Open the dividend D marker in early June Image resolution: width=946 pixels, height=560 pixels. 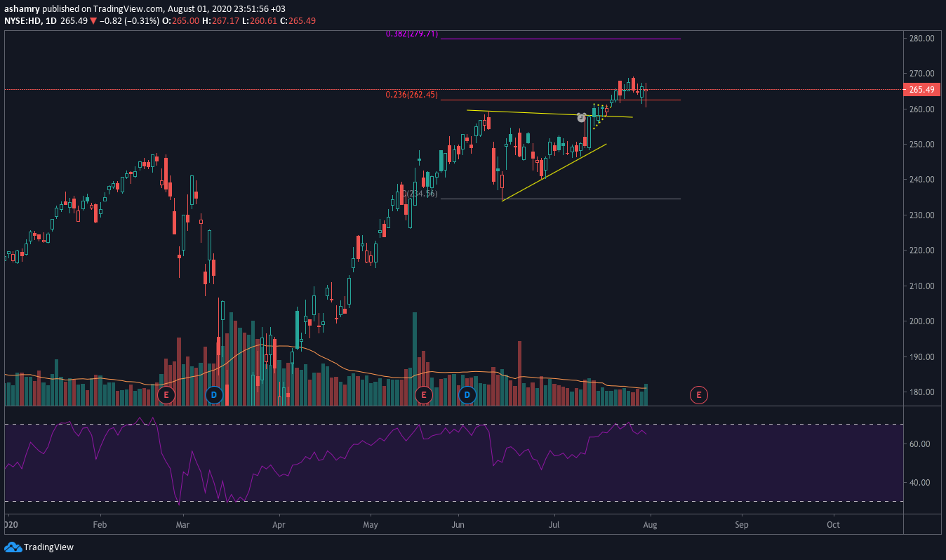pos(468,395)
